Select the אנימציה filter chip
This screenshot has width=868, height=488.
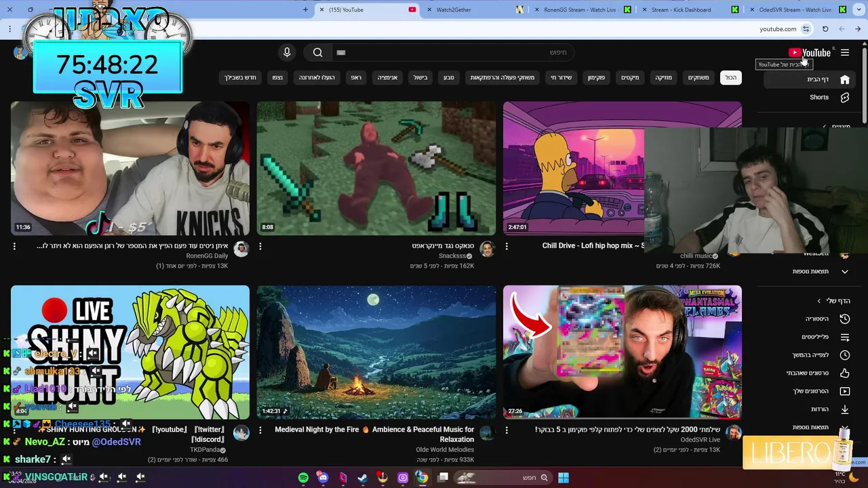[387, 77]
